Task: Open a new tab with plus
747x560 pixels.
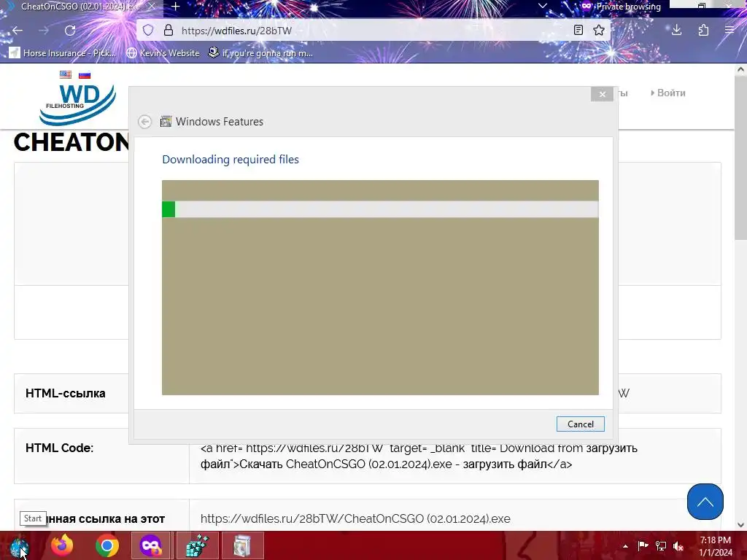Action: tap(175, 7)
